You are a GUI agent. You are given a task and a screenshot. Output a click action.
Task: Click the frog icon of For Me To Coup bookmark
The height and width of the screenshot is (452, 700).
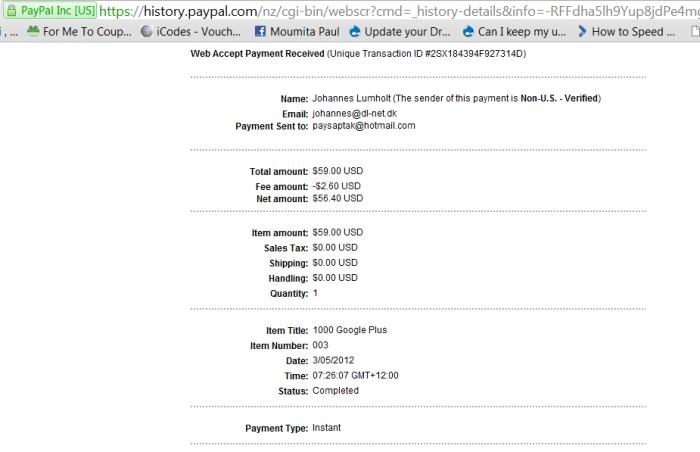(x=33, y=31)
